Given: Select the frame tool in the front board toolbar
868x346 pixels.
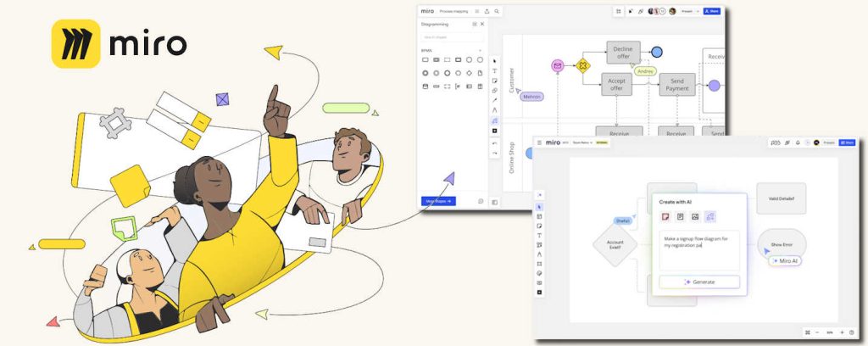Looking at the screenshot, I should point(540,264).
